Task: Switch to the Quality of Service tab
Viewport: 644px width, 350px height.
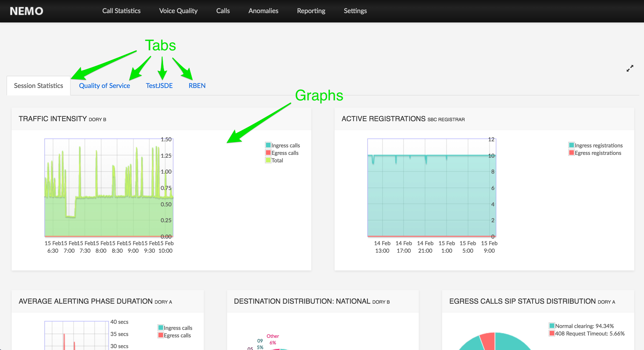Action: 104,86
